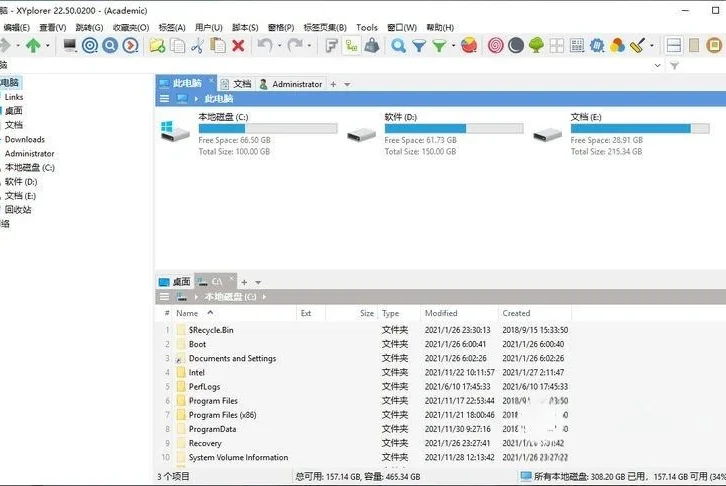Click the scissors Cut icon
The image size is (726, 486).
[198, 45]
